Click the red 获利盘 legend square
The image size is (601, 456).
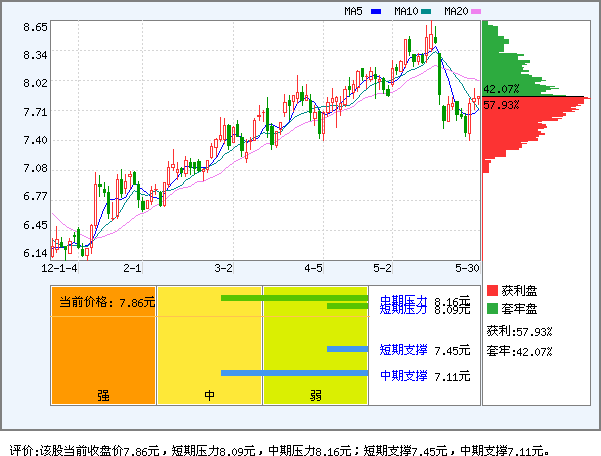492,290
